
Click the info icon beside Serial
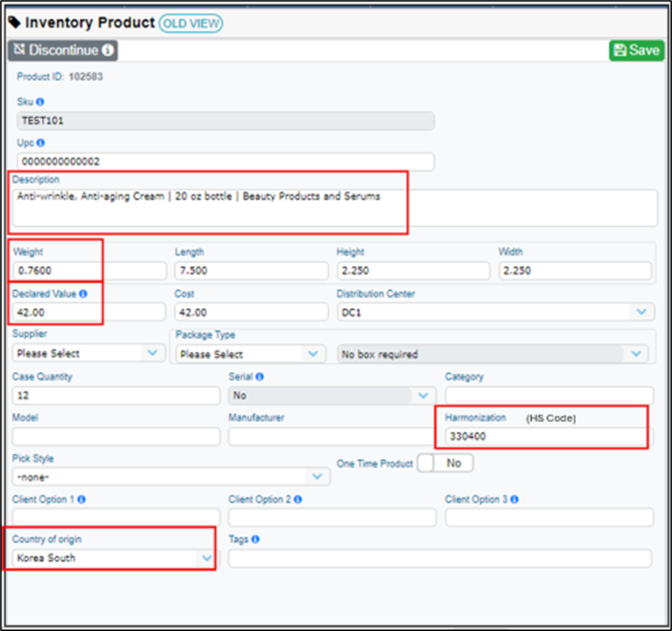[259, 377]
